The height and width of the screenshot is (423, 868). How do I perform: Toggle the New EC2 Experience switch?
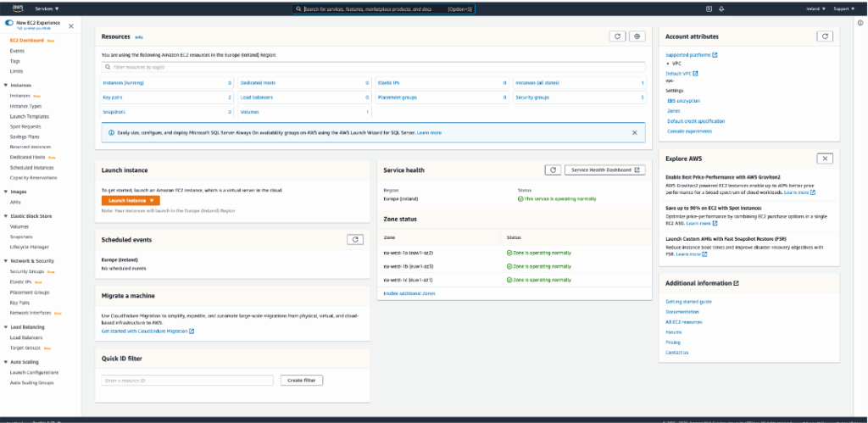tap(9, 25)
